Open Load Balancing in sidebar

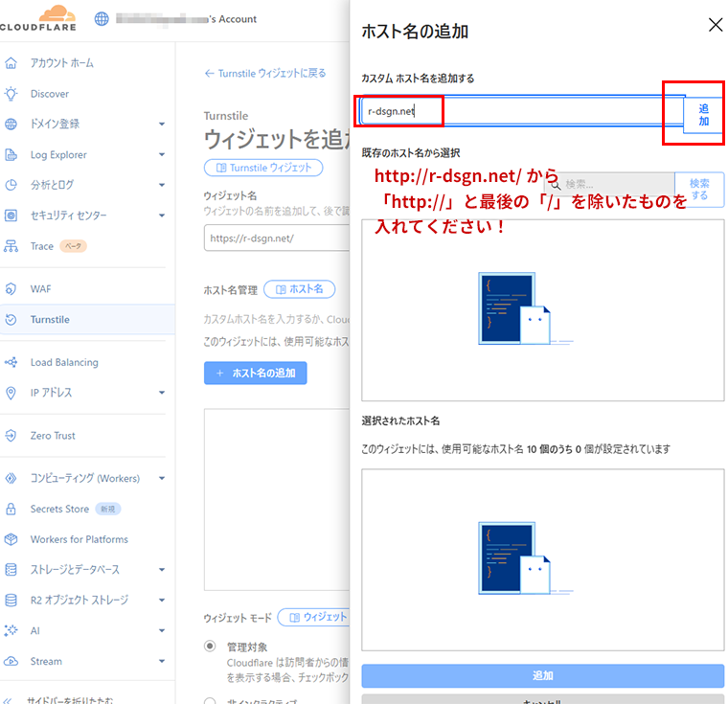pyautogui.click(x=64, y=362)
